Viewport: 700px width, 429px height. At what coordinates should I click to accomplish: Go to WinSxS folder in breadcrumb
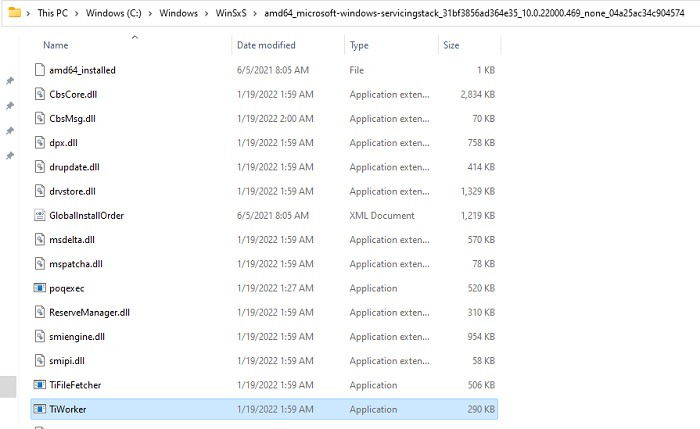pyautogui.click(x=231, y=13)
